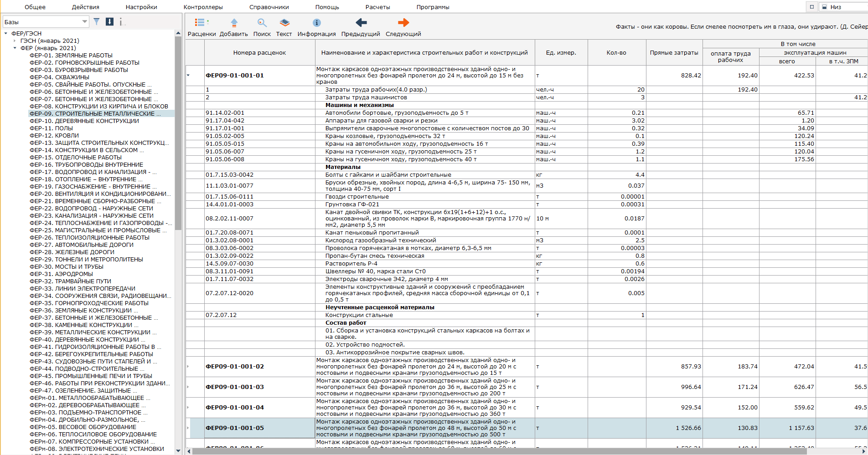Select ФЕР-15. ОТДЕЛОЧНЫЕ РАБОТЫ
The width and height of the screenshot is (868, 455).
[x=76, y=157]
